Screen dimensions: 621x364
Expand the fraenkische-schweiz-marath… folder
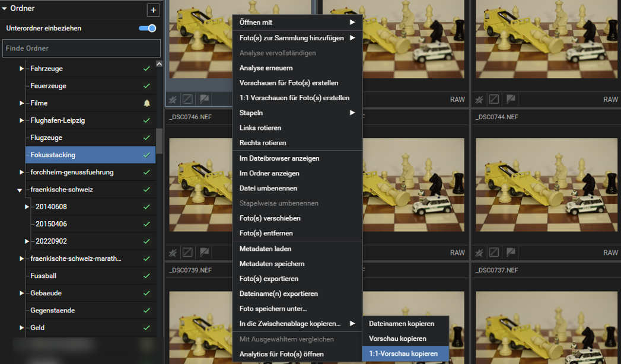[21, 258]
